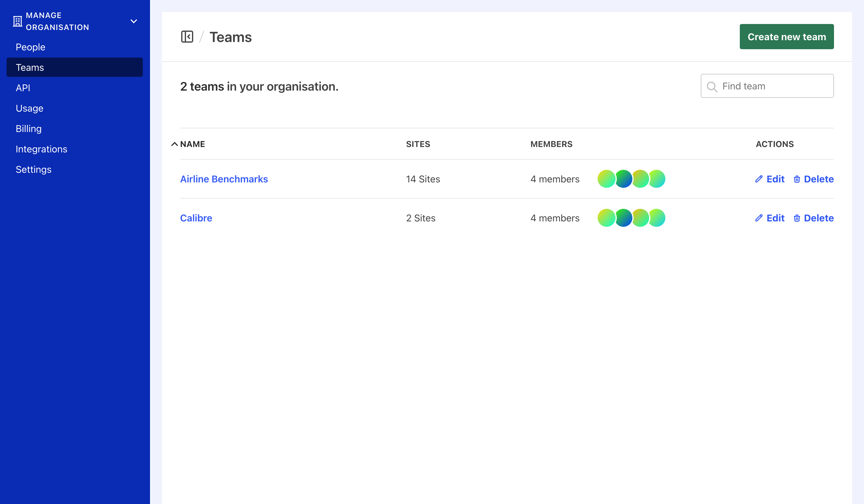
Task: Open the Integrations page
Action: click(x=41, y=149)
